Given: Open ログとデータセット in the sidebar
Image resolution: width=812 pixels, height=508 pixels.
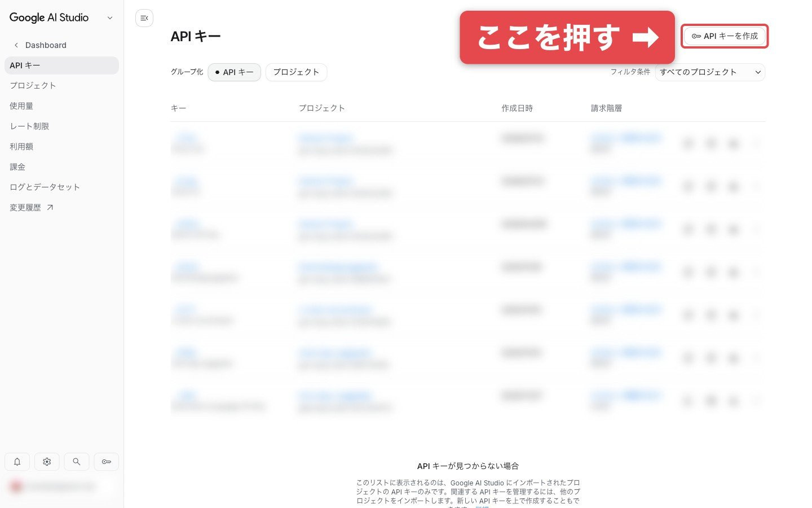Looking at the screenshot, I should 61,187.
